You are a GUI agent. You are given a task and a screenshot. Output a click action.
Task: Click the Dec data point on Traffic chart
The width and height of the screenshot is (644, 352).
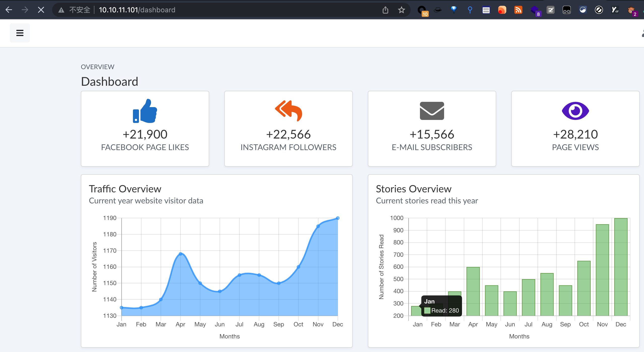[338, 218]
